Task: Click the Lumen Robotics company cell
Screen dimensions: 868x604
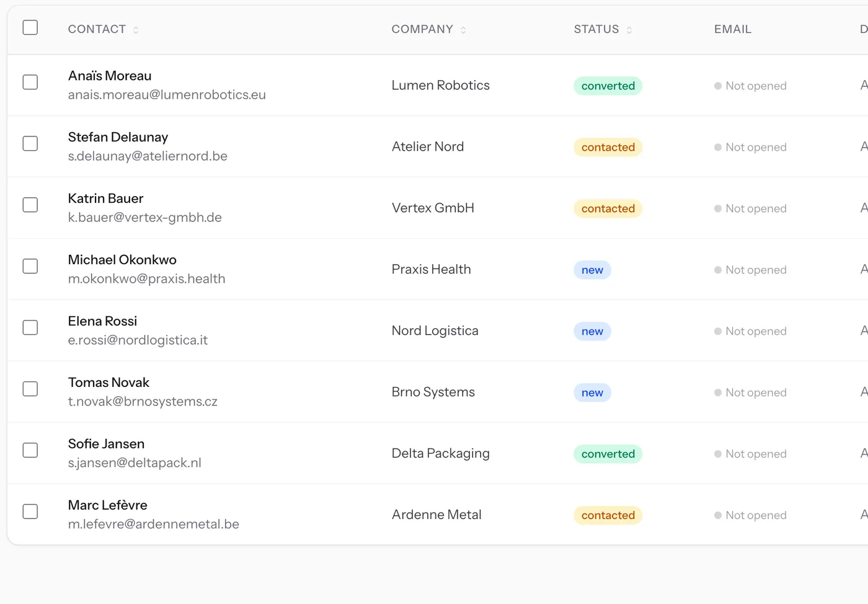Action: click(440, 85)
